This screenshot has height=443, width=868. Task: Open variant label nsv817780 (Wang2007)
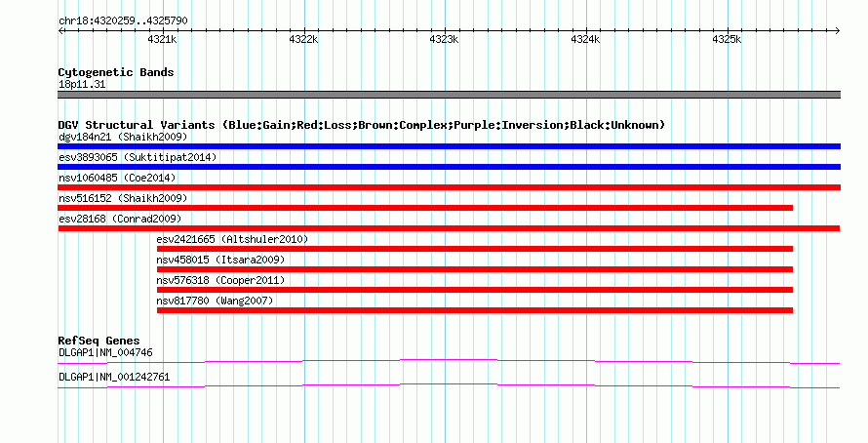(215, 301)
